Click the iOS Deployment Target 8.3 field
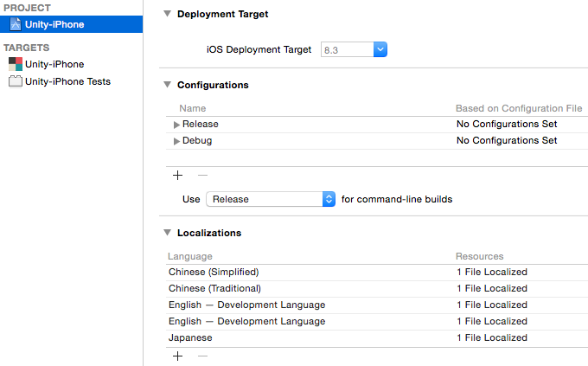Image resolution: width=588 pixels, height=366 pixels. click(x=348, y=49)
